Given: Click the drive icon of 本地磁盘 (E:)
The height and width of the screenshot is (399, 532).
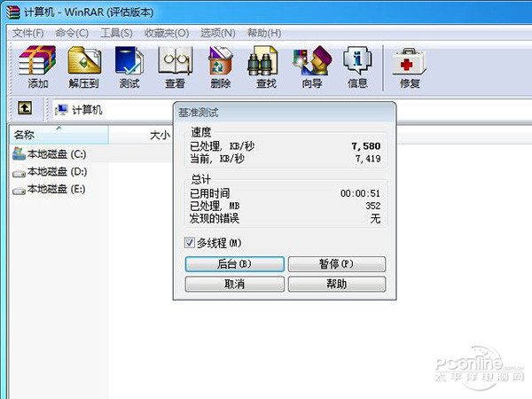Looking at the screenshot, I should click(19, 191).
